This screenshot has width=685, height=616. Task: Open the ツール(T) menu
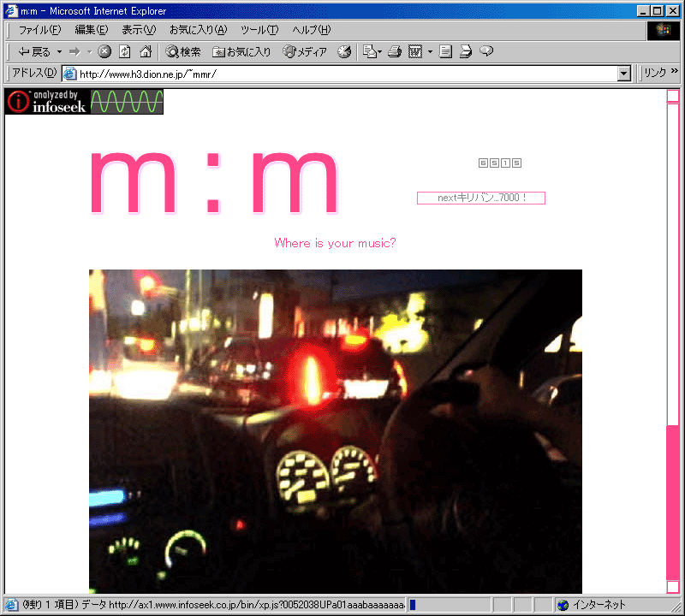259,30
